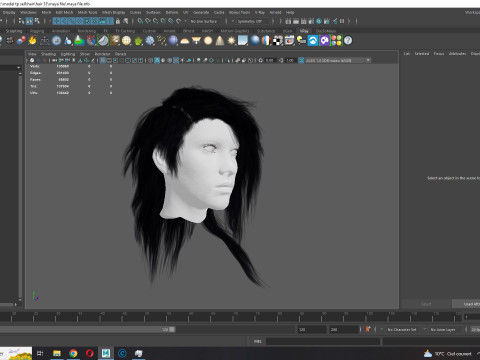Open the No Live Surface dropdown

click(x=204, y=21)
